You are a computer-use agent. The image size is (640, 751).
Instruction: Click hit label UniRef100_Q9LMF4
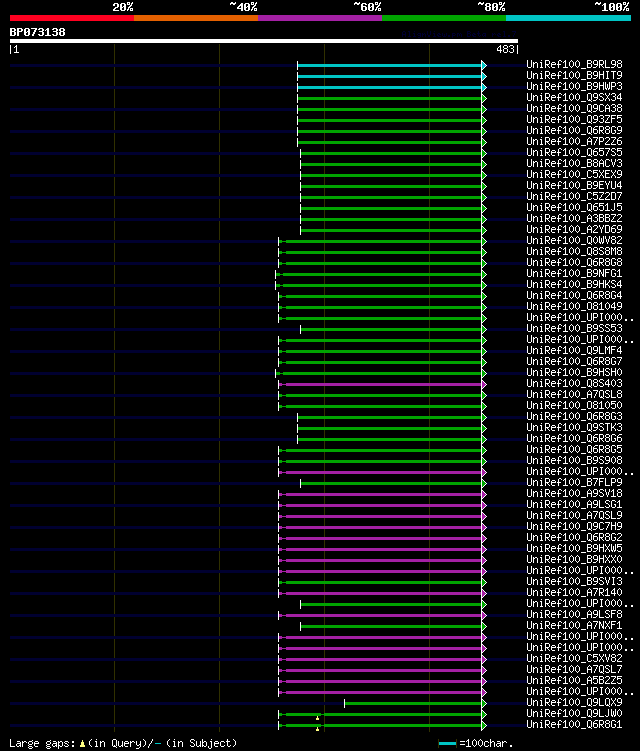[x=574, y=351]
